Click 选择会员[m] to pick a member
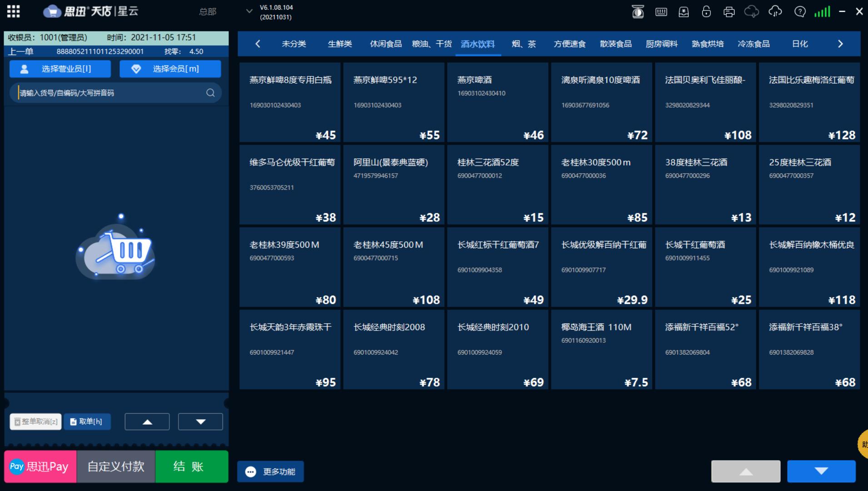Viewport: 868px width, 491px height. (170, 69)
